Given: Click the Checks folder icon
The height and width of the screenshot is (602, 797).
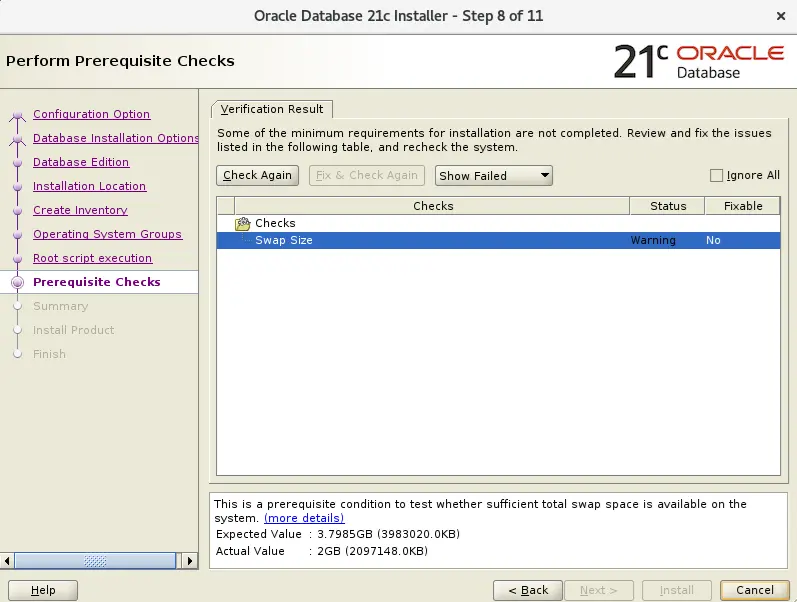Looking at the screenshot, I should pos(242,223).
